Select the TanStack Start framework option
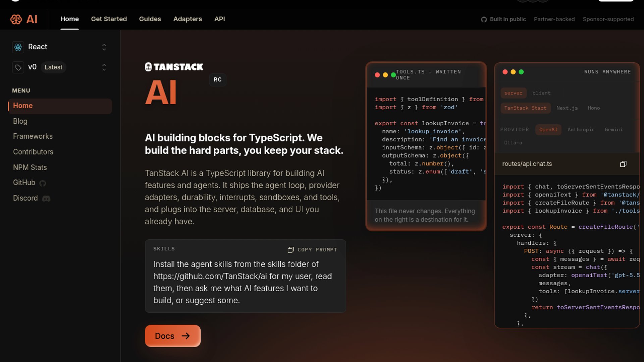The image size is (644, 362). (x=525, y=108)
